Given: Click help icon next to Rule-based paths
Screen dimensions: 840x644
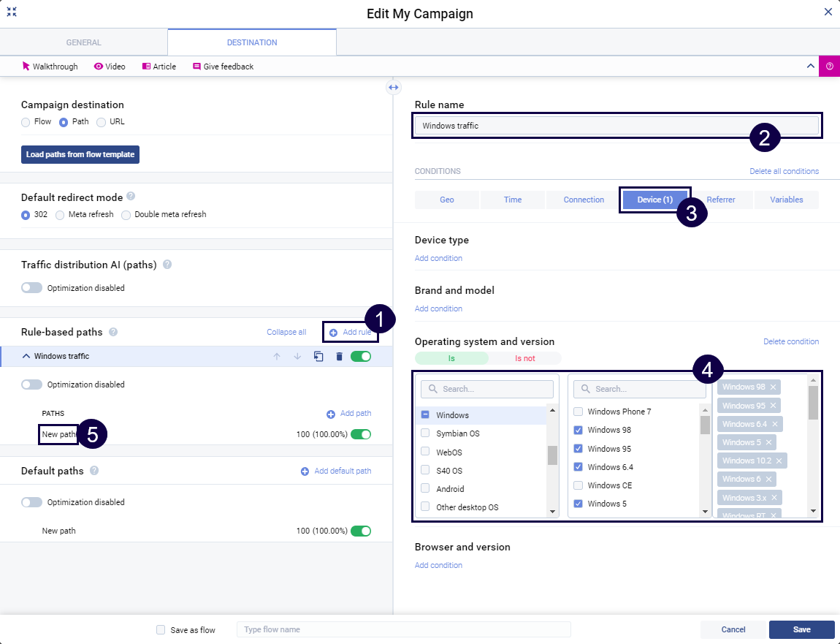Looking at the screenshot, I should (x=113, y=332).
